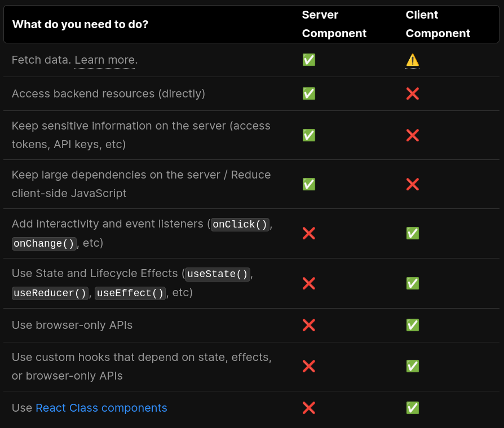Click green check for Keep large dependencies
The image size is (504, 428).
[309, 184]
